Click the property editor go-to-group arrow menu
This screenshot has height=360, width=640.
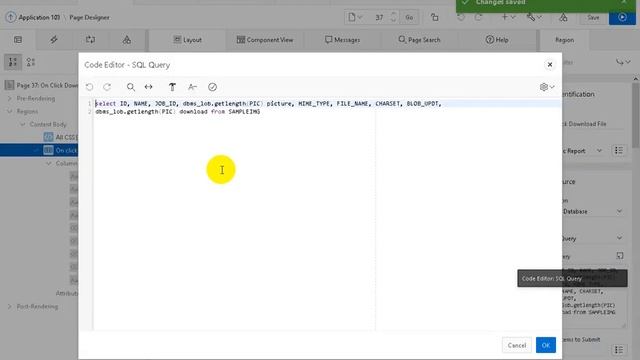pos(623,62)
